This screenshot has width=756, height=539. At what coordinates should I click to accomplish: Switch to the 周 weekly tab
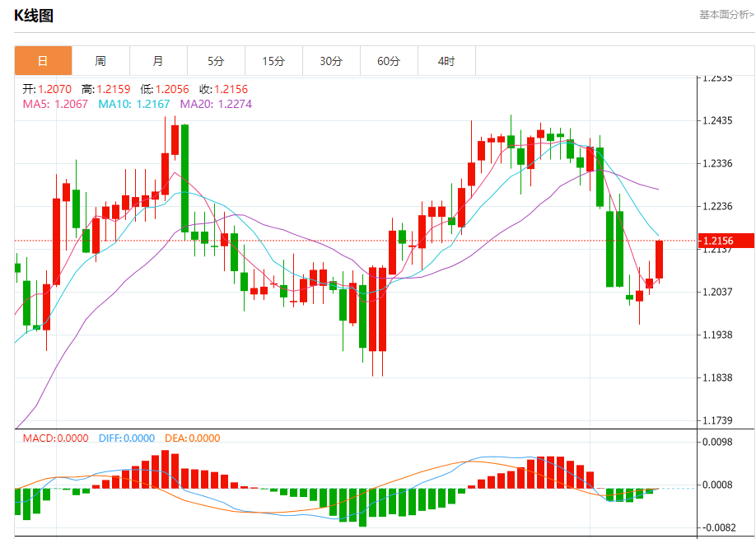coord(100,61)
